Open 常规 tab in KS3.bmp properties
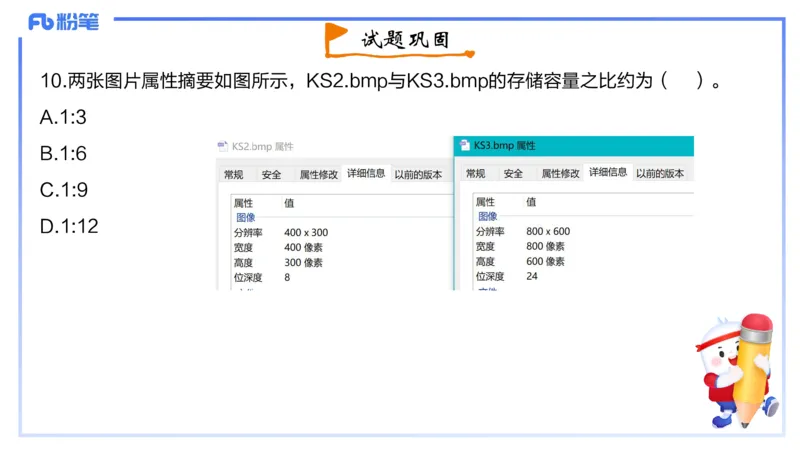This screenshot has width=800, height=450. (476, 173)
